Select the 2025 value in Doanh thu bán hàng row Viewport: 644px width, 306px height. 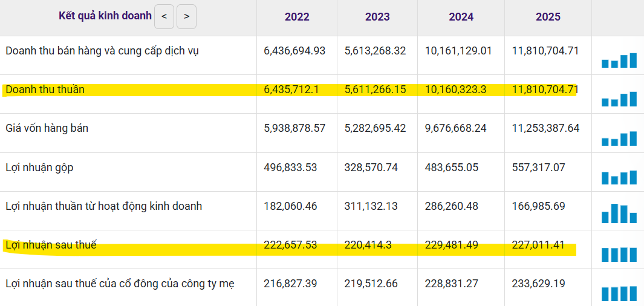click(545, 51)
